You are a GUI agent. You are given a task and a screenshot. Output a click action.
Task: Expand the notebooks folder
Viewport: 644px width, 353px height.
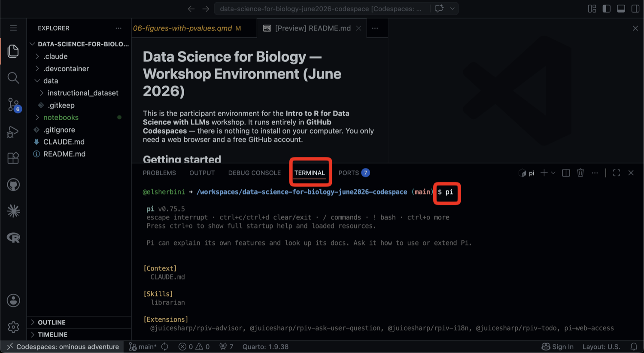pos(79,117)
